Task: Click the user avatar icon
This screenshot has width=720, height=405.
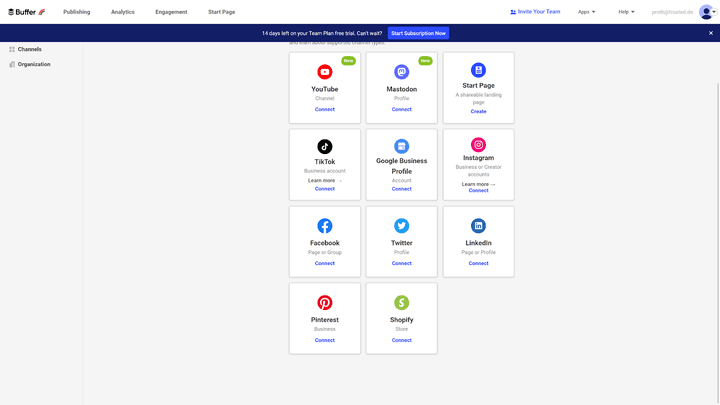Action: click(x=706, y=12)
